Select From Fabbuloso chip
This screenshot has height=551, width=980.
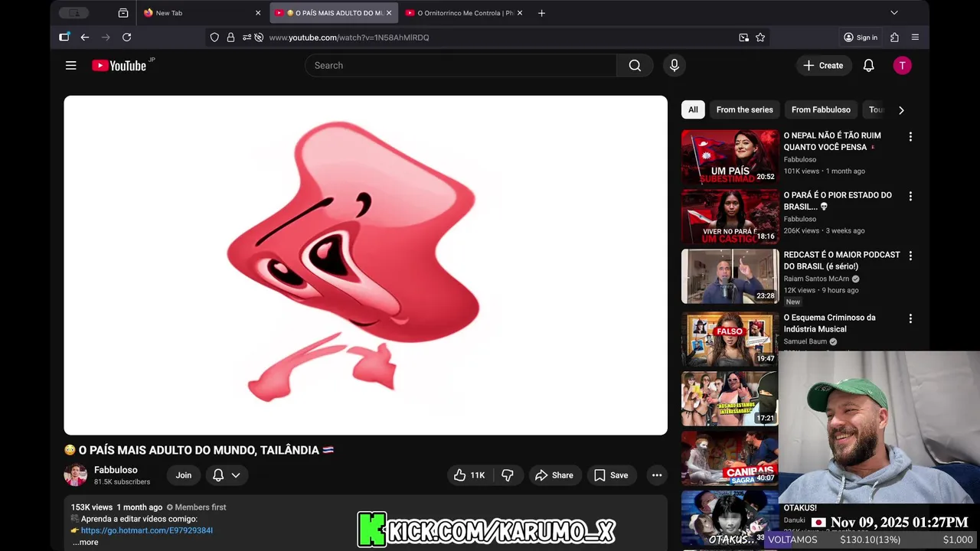click(821, 109)
